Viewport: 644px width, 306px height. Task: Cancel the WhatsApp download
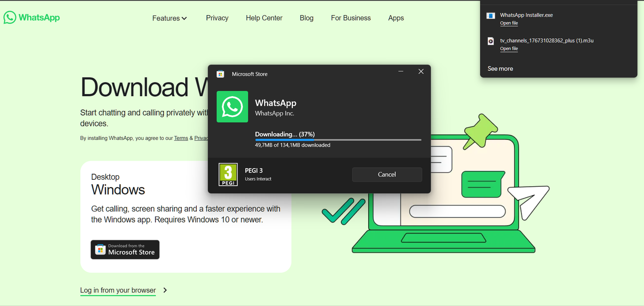tap(387, 174)
